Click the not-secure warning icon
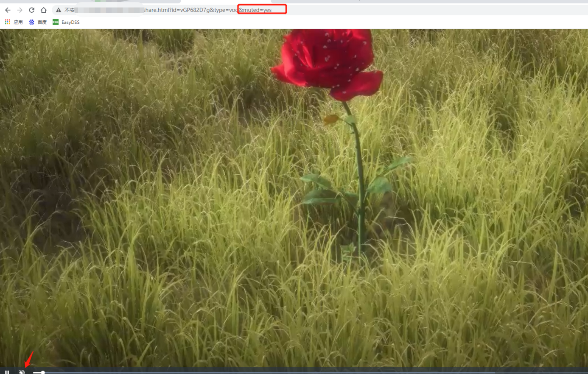The height and width of the screenshot is (374, 588). [59, 10]
